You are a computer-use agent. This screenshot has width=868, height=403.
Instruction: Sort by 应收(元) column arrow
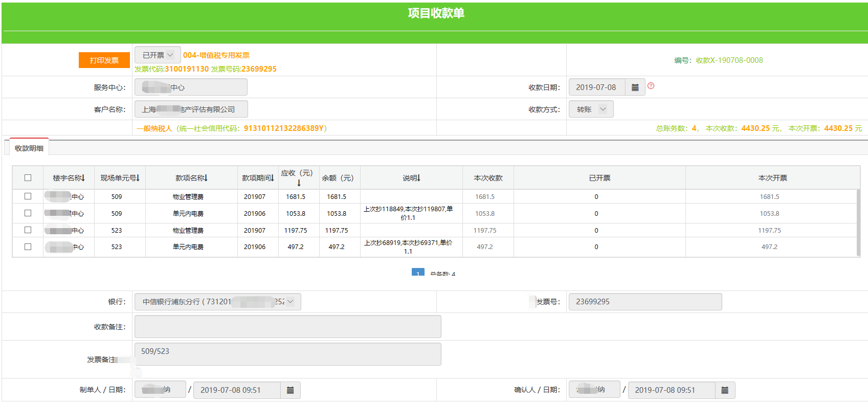299,183
